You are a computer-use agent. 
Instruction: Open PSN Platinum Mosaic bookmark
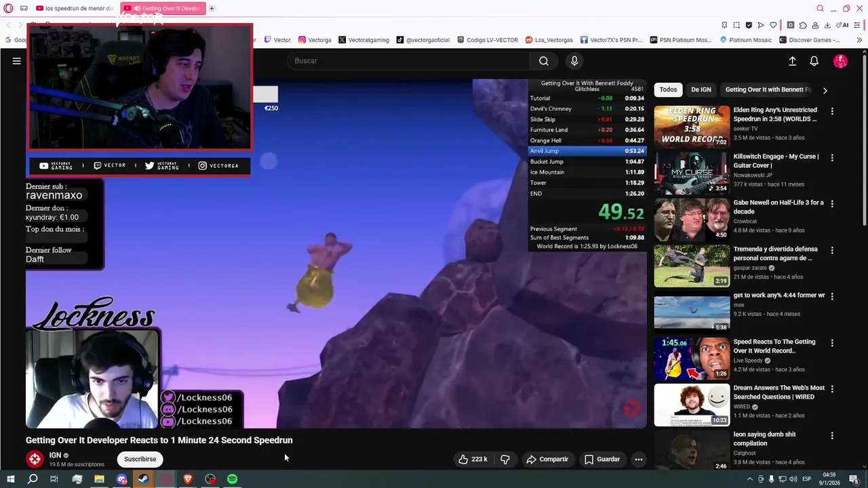pyautogui.click(x=681, y=40)
